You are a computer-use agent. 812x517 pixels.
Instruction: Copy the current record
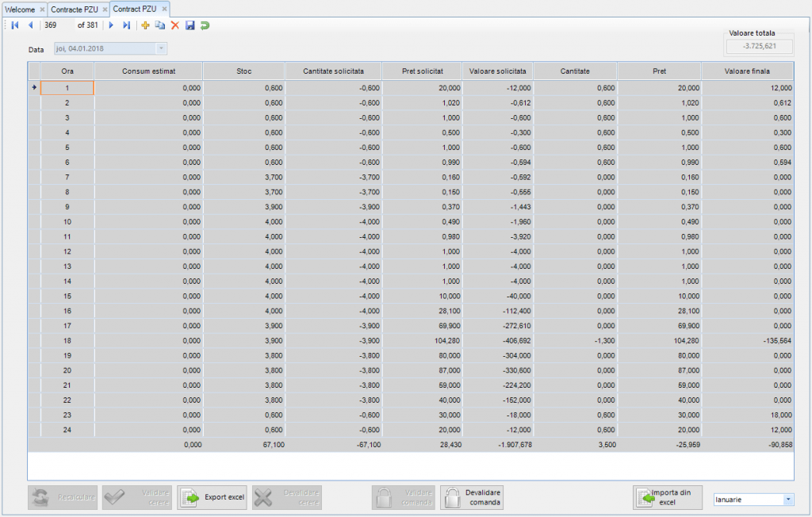[x=160, y=25]
